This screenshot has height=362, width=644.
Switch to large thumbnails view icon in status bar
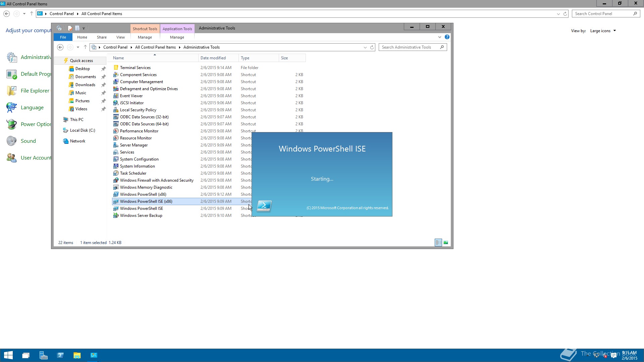pyautogui.click(x=446, y=243)
